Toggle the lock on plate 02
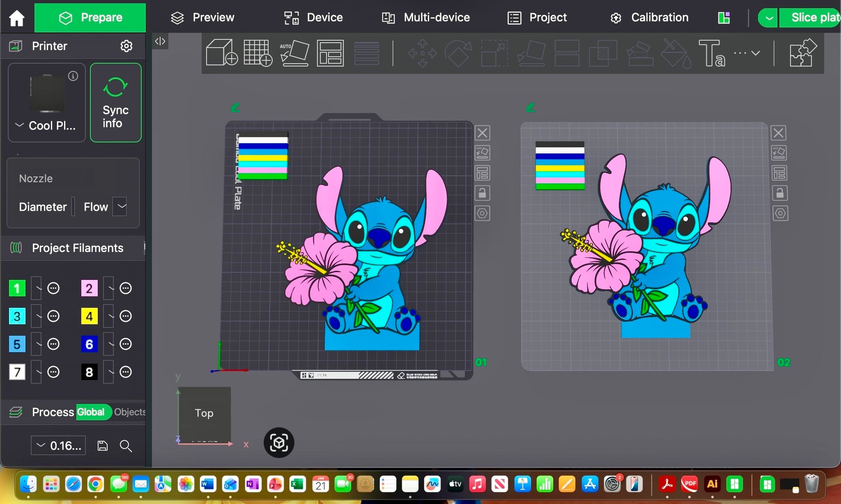Image resolution: width=841 pixels, height=504 pixels. coord(780,193)
